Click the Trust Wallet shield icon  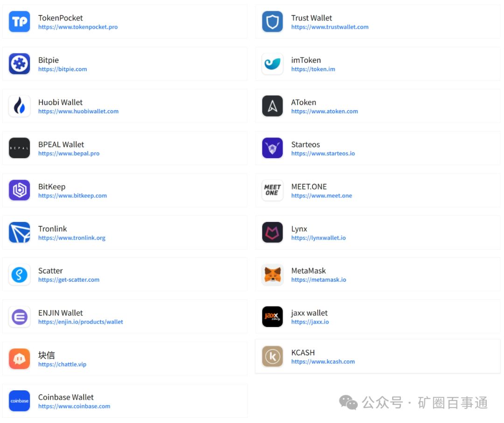click(x=272, y=22)
